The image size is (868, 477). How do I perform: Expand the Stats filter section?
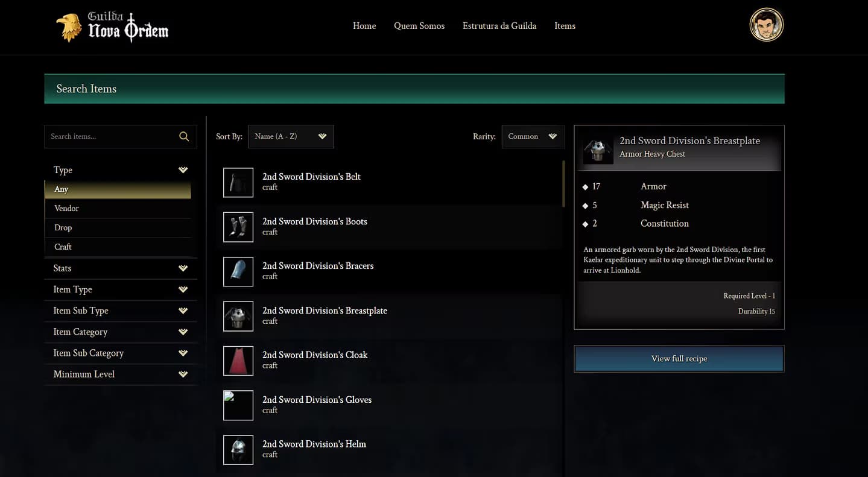[120, 268]
